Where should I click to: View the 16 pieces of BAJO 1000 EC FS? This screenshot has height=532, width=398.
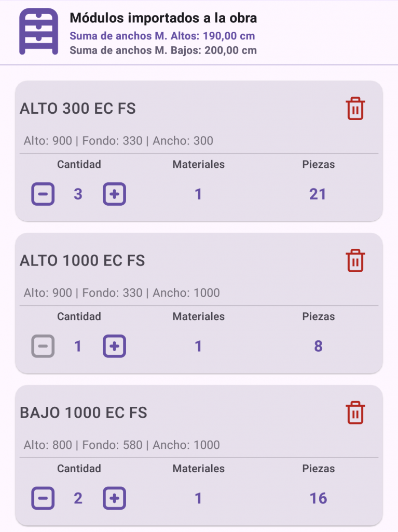tap(318, 498)
